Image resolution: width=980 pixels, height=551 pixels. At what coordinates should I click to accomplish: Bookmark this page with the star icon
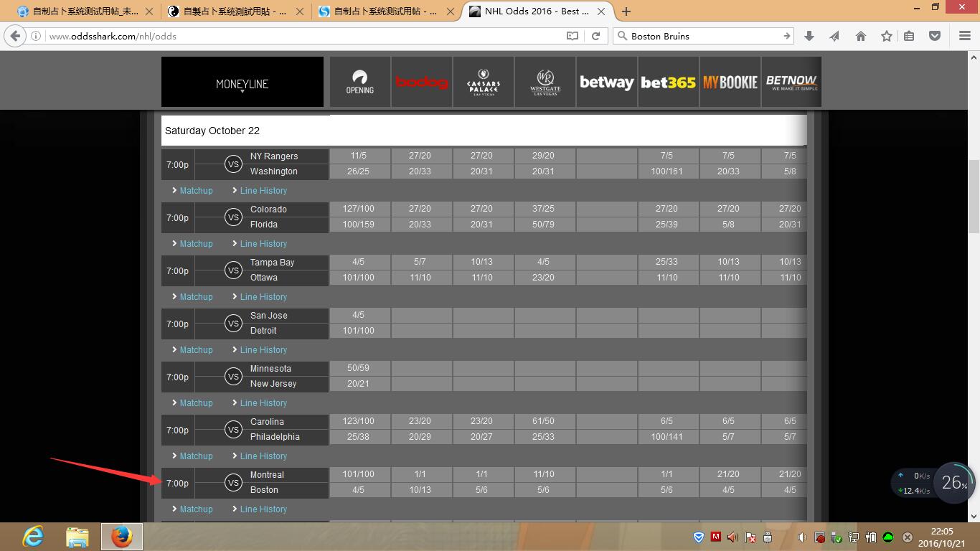click(887, 36)
